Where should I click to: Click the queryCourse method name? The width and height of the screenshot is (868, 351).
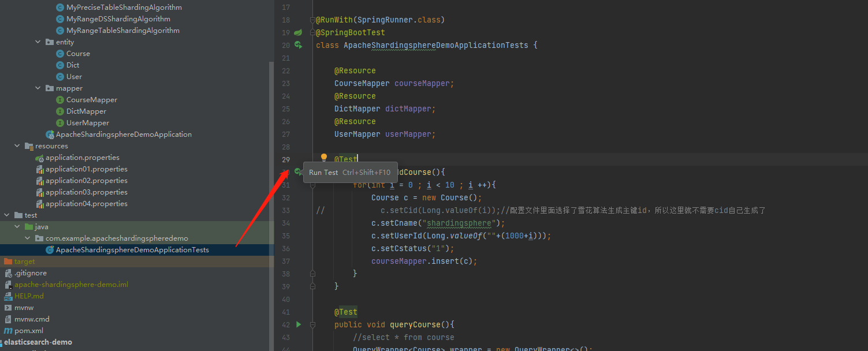415,324
